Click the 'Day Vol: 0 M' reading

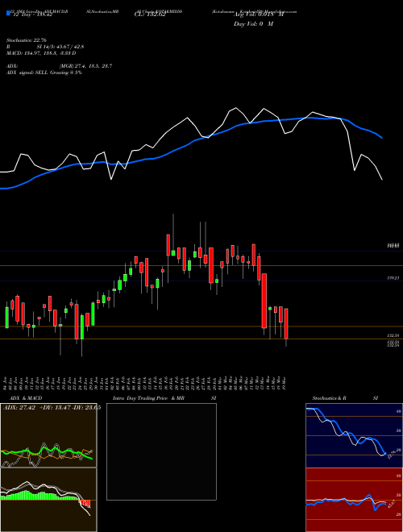tap(253, 24)
